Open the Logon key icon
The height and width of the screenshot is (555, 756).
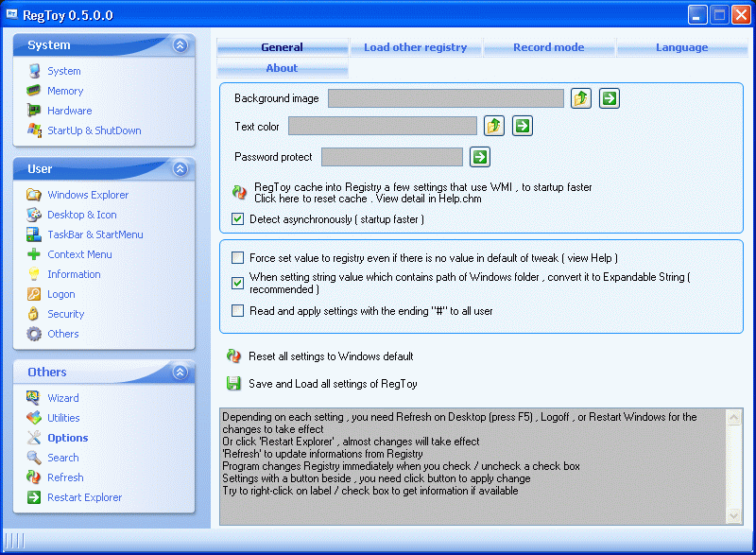click(34, 294)
